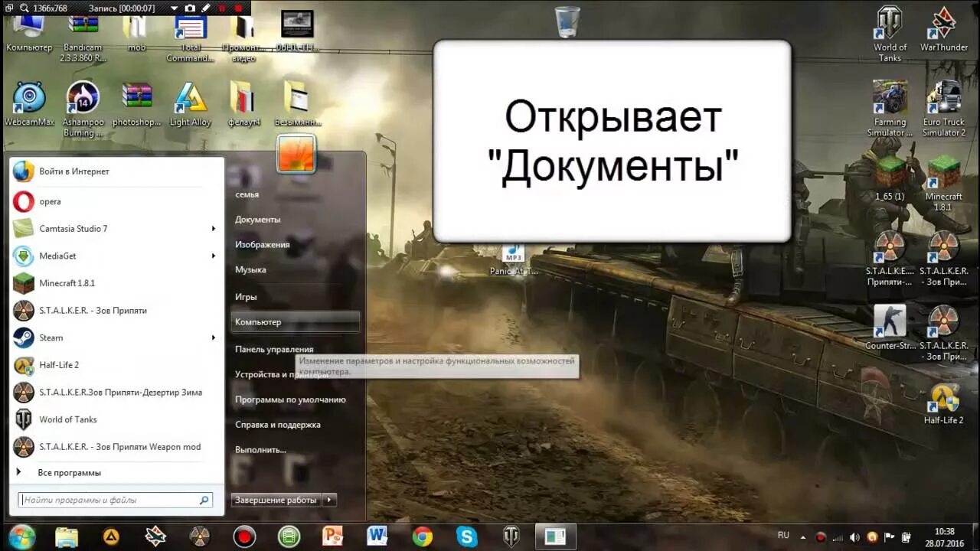
Task: Click the Завершение работы button
Action: [276, 500]
